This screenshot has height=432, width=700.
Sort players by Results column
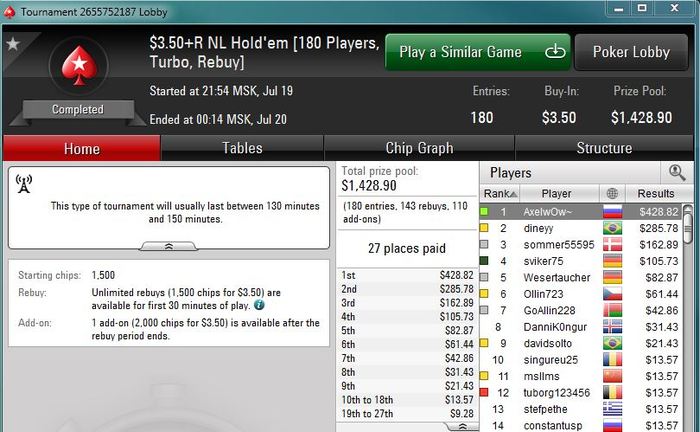click(x=655, y=193)
